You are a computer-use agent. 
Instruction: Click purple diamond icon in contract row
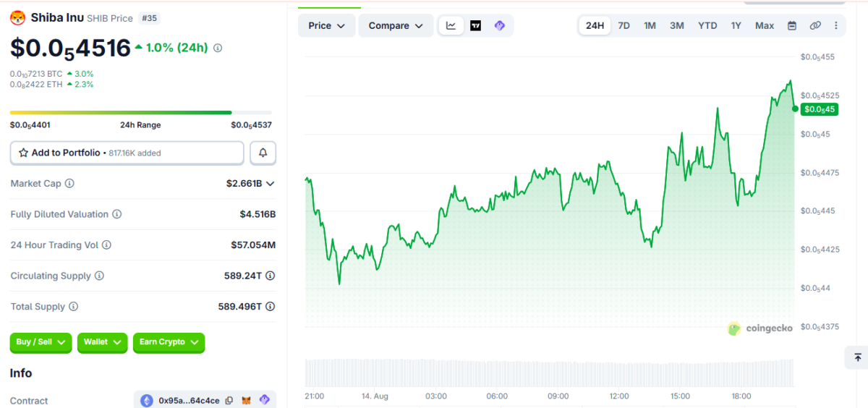(x=264, y=400)
